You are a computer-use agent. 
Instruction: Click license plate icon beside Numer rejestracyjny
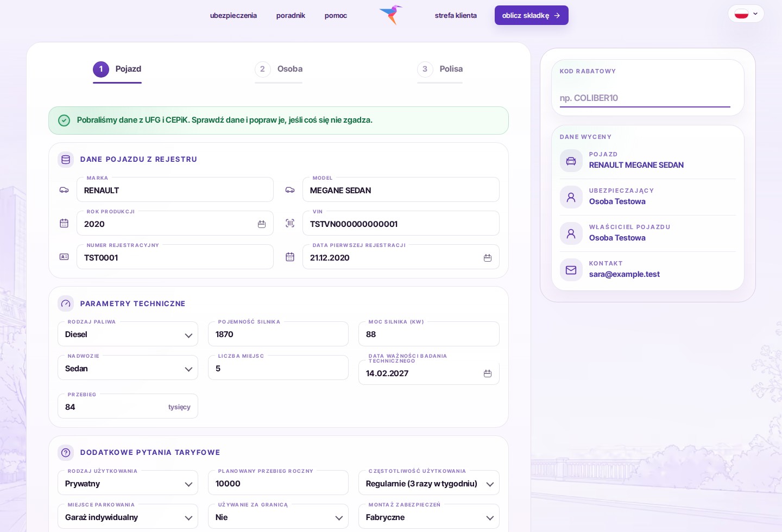click(x=64, y=257)
